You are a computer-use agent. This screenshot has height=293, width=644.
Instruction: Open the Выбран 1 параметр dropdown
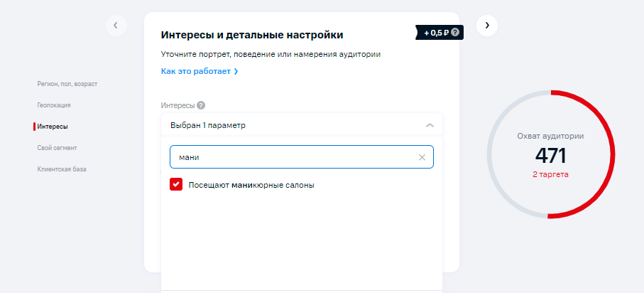(302, 125)
